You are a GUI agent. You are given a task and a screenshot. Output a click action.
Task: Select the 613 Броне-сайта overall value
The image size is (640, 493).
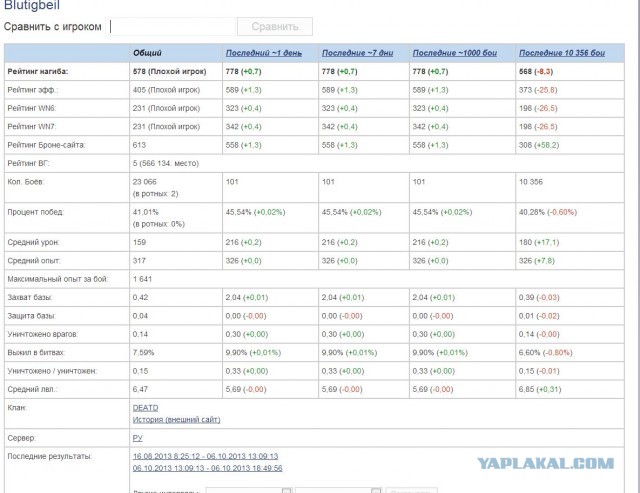(139, 145)
